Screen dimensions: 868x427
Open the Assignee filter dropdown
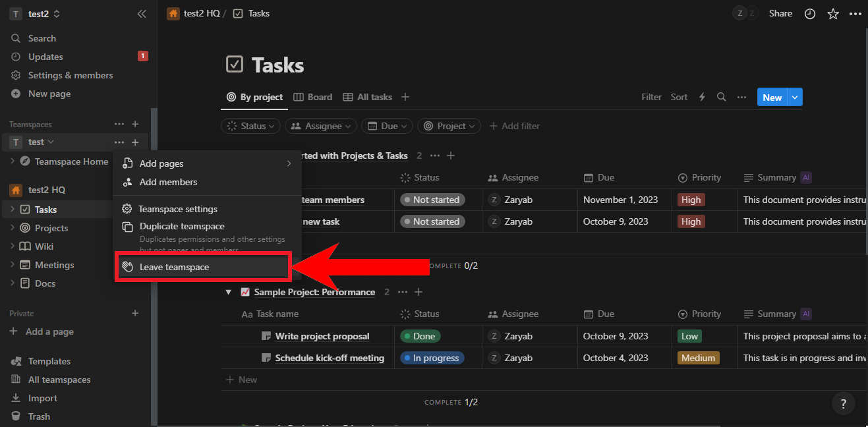pyautogui.click(x=322, y=126)
